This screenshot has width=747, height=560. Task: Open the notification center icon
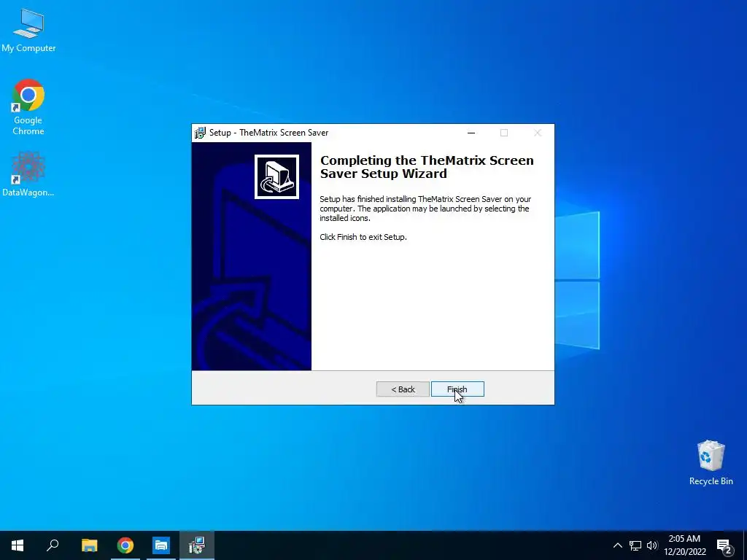pos(724,546)
